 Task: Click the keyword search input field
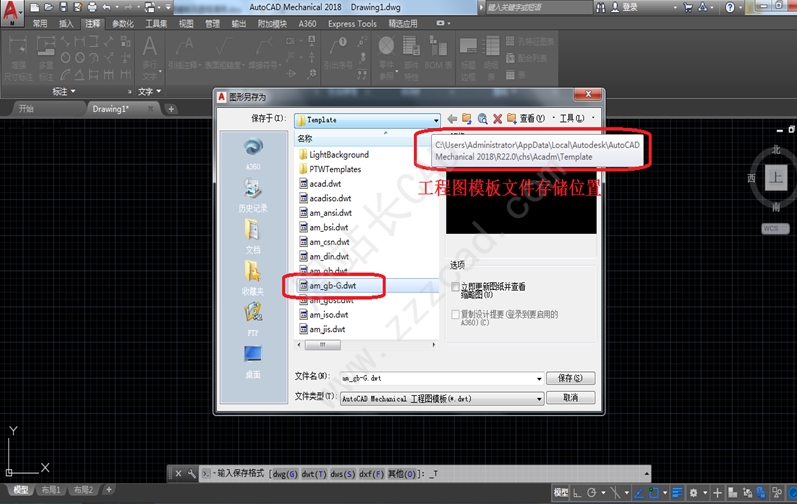(x=539, y=7)
